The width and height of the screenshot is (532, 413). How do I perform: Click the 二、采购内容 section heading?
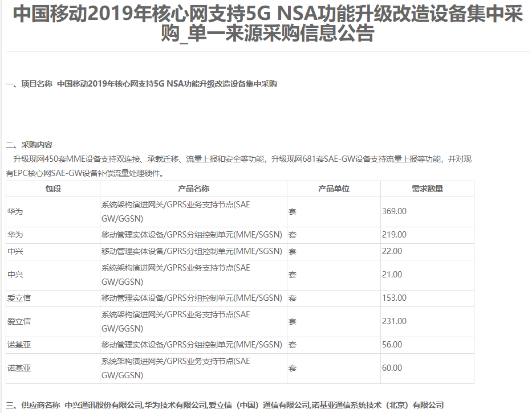coord(29,144)
